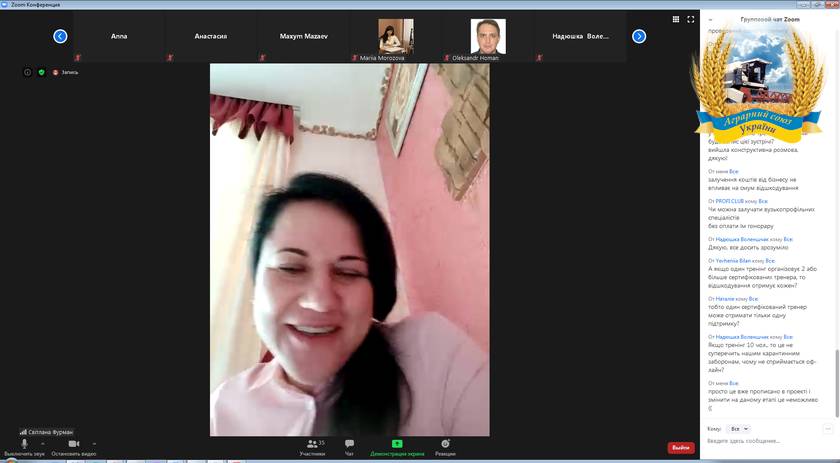Image resolution: width=840 pixels, height=463 pixels.
Task: Open the chat recipient dropdown
Action: coord(739,429)
